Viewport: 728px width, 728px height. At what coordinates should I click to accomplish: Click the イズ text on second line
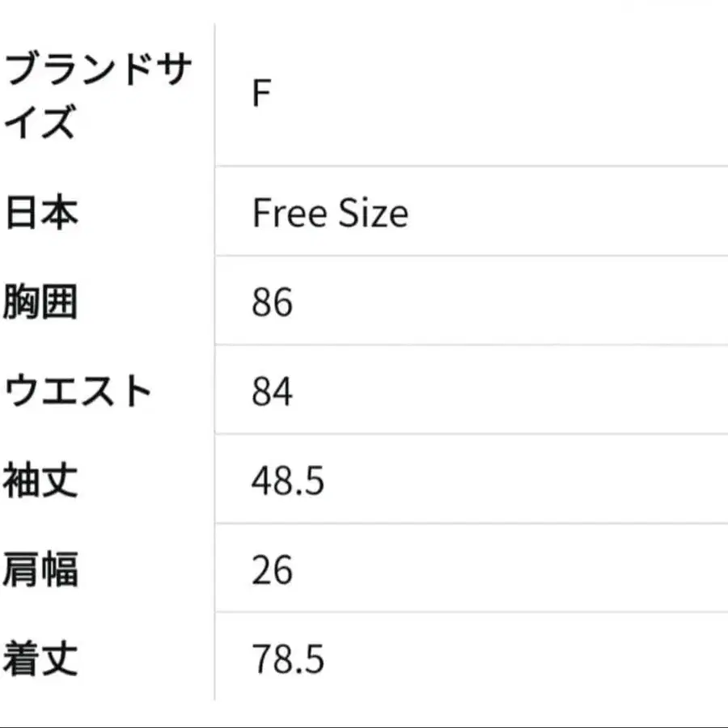pyautogui.click(x=40, y=123)
